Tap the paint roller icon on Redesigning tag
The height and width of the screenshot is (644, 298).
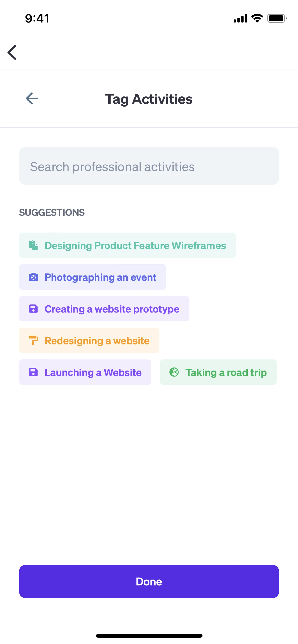click(33, 341)
